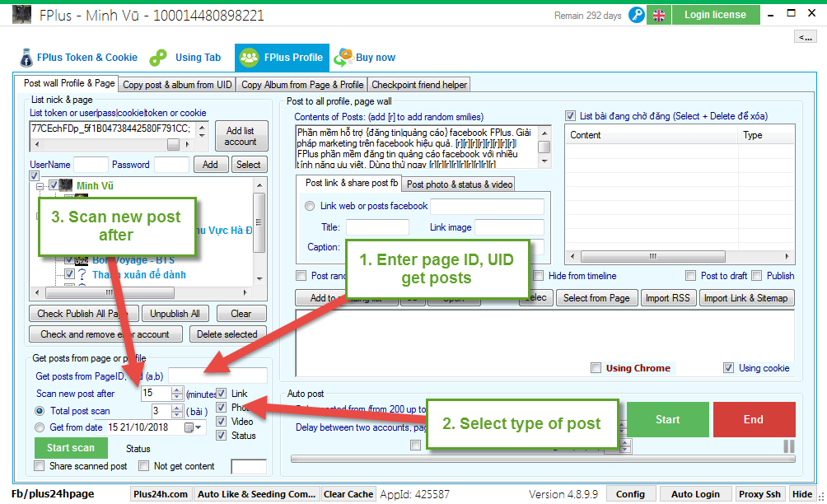Toggle the checkbox beside Thanh xuân để dành
This screenshot has height=504, width=827.
69,273
